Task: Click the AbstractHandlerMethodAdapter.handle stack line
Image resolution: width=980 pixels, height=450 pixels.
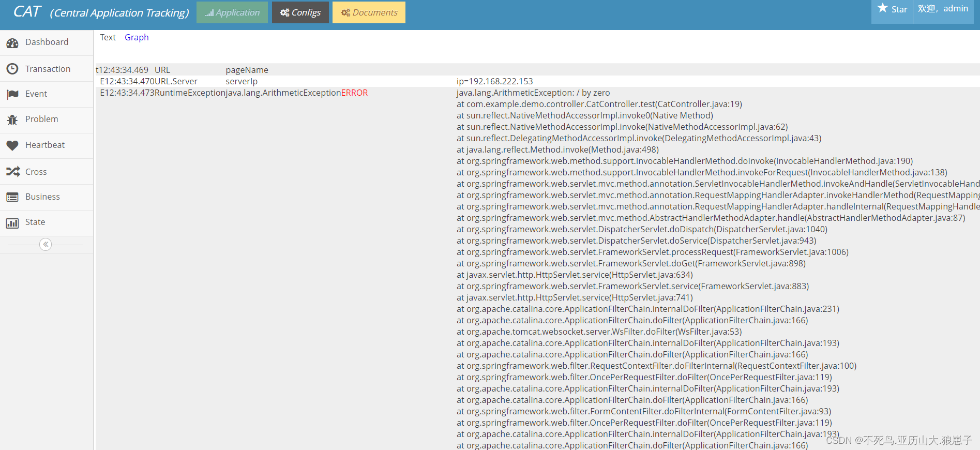Action: click(x=711, y=218)
